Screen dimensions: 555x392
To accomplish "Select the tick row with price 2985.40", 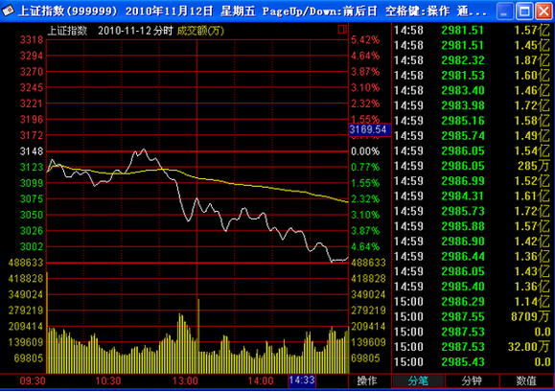I will (x=473, y=287).
